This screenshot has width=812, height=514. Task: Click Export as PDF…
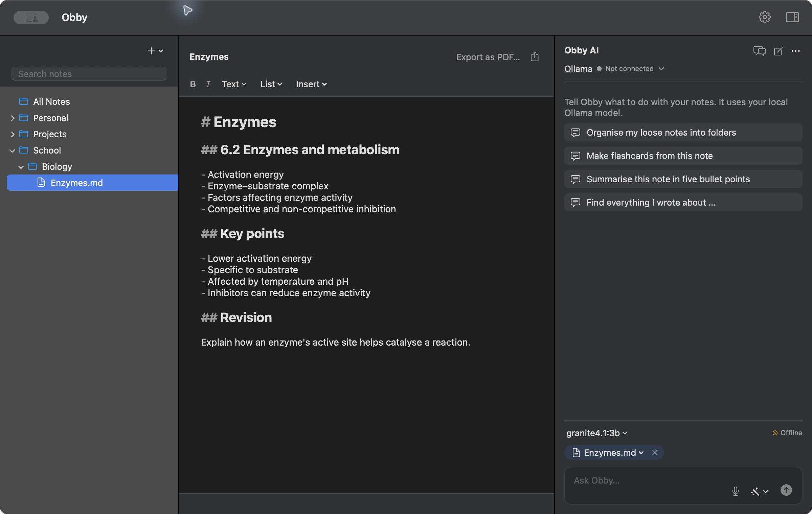488,57
